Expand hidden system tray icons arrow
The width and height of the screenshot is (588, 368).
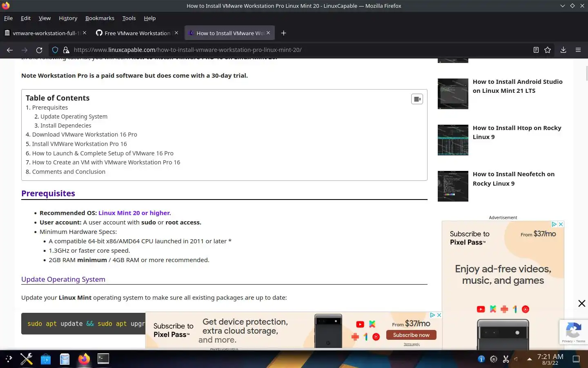click(x=530, y=359)
